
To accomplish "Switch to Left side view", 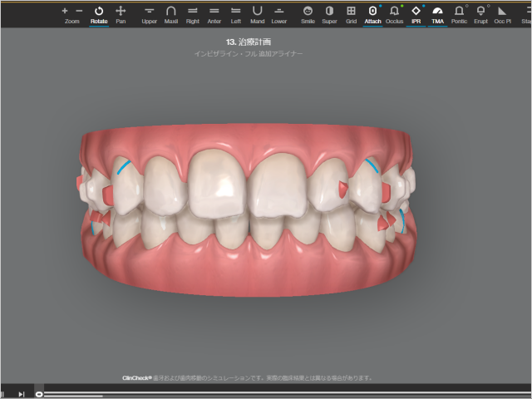I will coord(235,13).
